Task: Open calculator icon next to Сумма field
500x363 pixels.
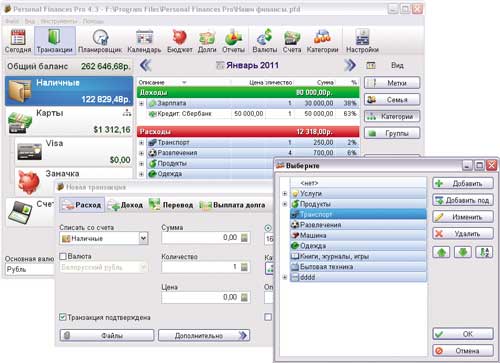Action: point(245,238)
